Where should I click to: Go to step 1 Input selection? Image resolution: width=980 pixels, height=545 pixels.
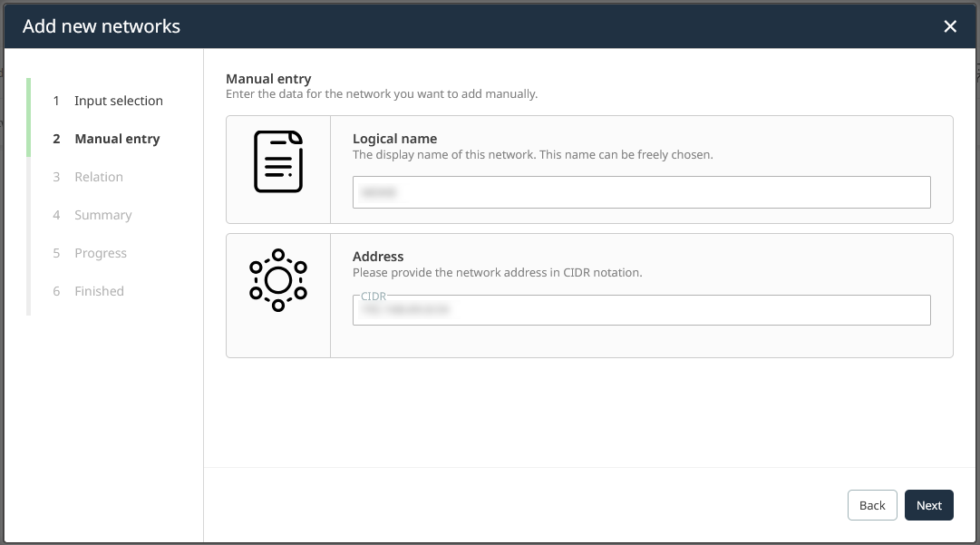click(118, 101)
